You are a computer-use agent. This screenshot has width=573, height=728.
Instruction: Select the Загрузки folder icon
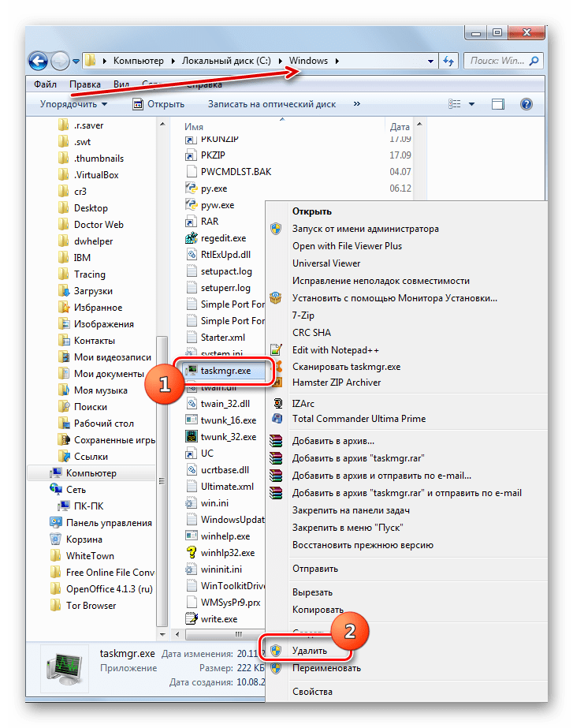64,291
